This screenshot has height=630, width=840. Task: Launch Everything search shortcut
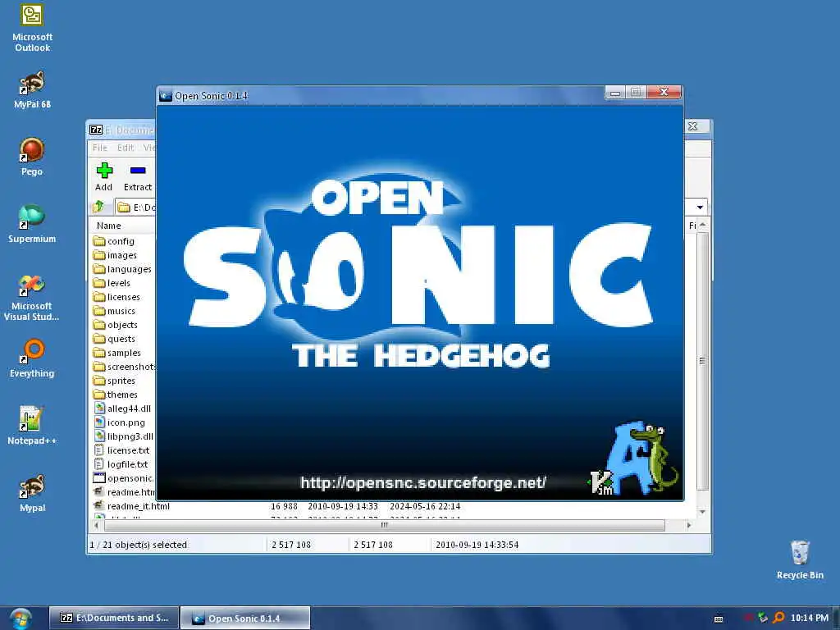click(x=32, y=358)
